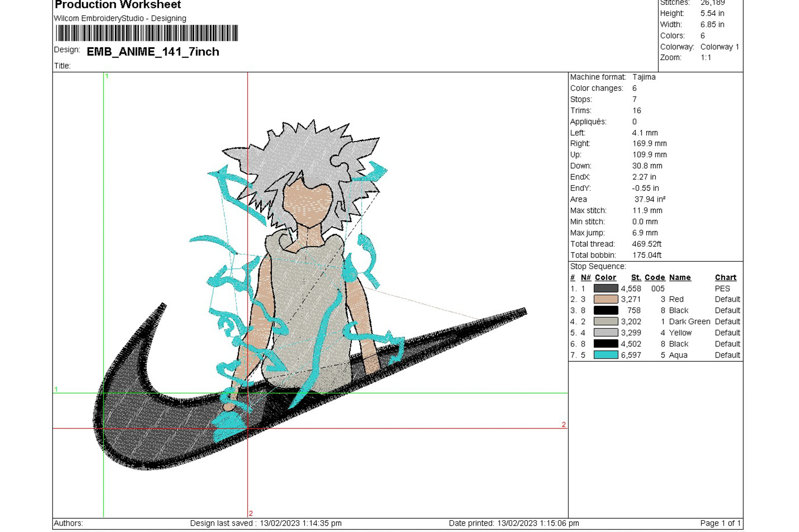Click the Color column header
The height and width of the screenshot is (532, 799).
coord(605,278)
